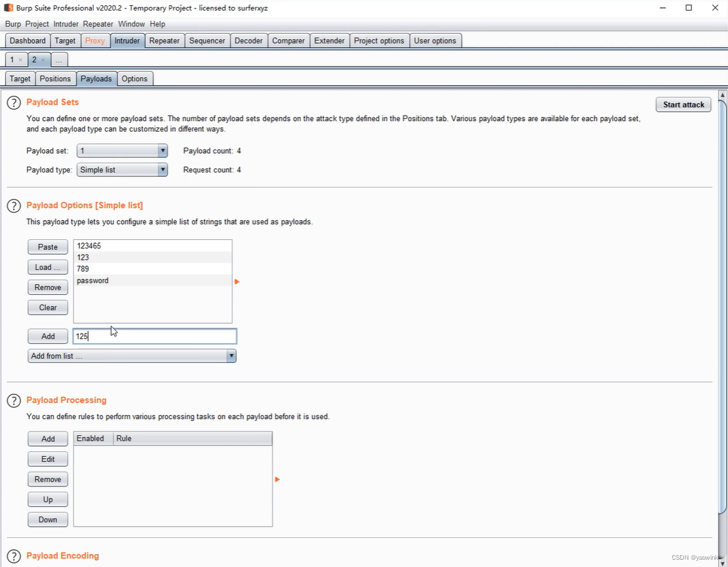Click the Down button
Image resolution: width=728 pixels, height=567 pixels.
(x=48, y=519)
